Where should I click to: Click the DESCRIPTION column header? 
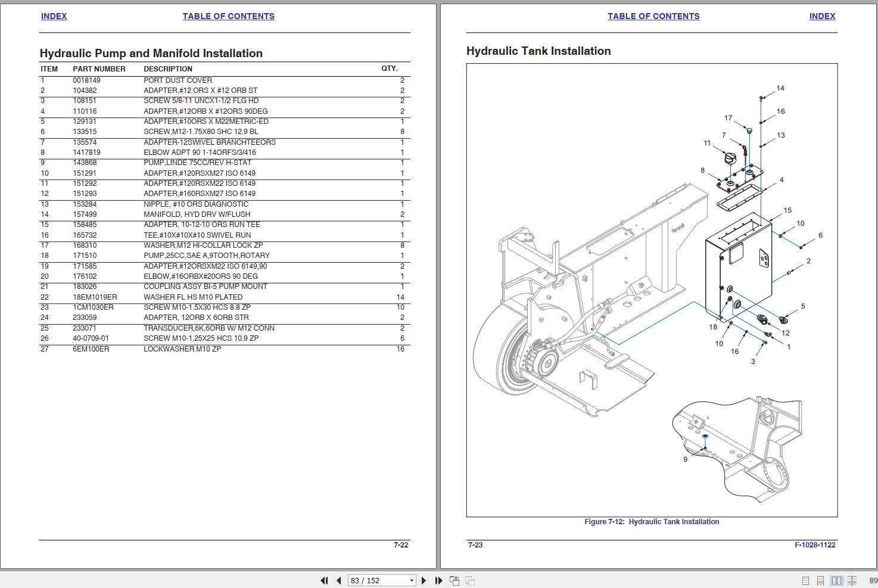click(168, 69)
